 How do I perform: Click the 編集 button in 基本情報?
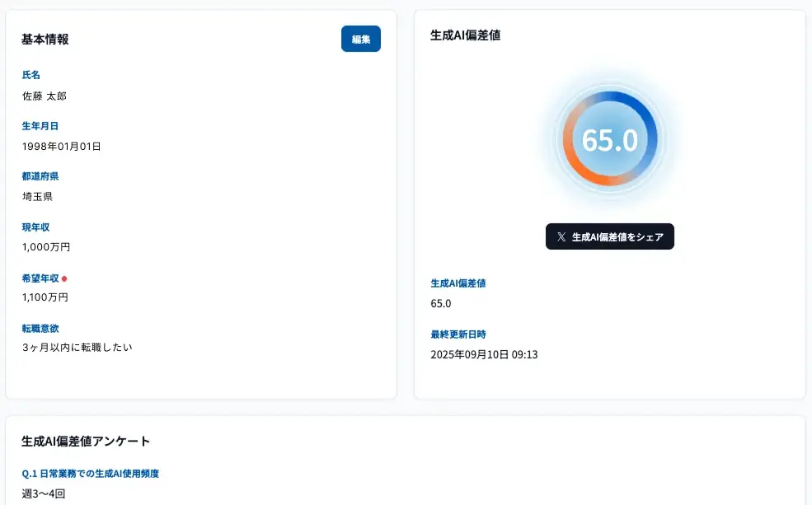pyautogui.click(x=360, y=39)
